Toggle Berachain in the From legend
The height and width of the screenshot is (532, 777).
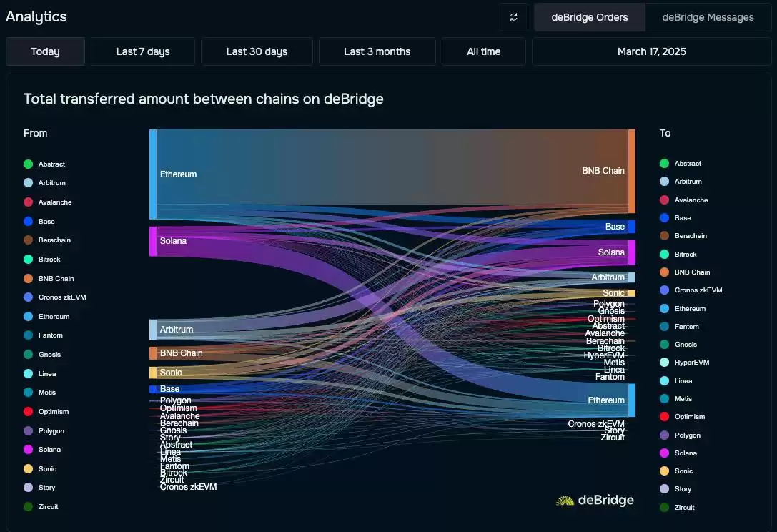pyautogui.click(x=47, y=240)
